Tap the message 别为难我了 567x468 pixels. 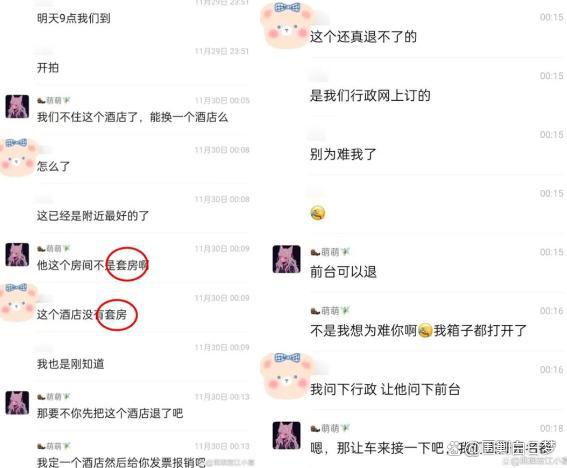click(x=343, y=154)
